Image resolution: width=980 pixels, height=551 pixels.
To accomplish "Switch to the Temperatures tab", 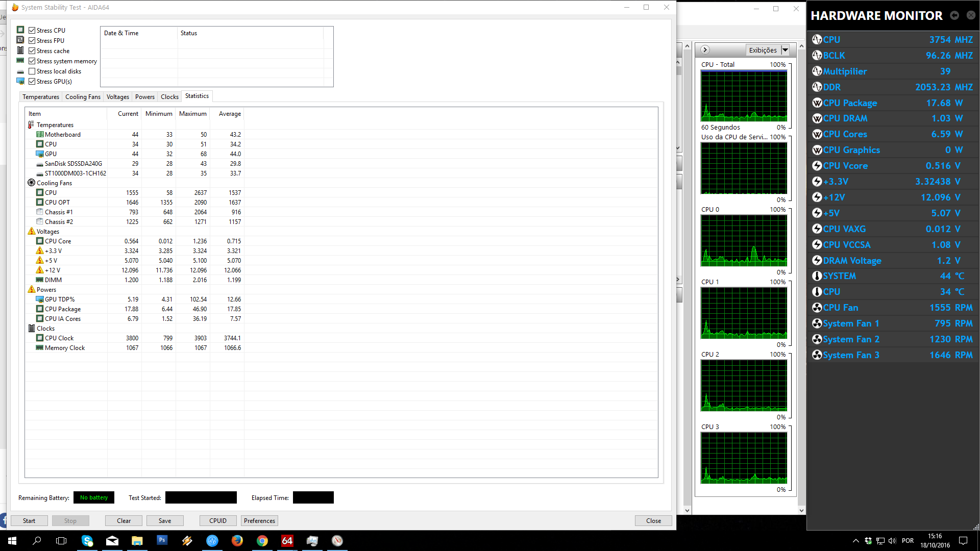I will point(41,97).
